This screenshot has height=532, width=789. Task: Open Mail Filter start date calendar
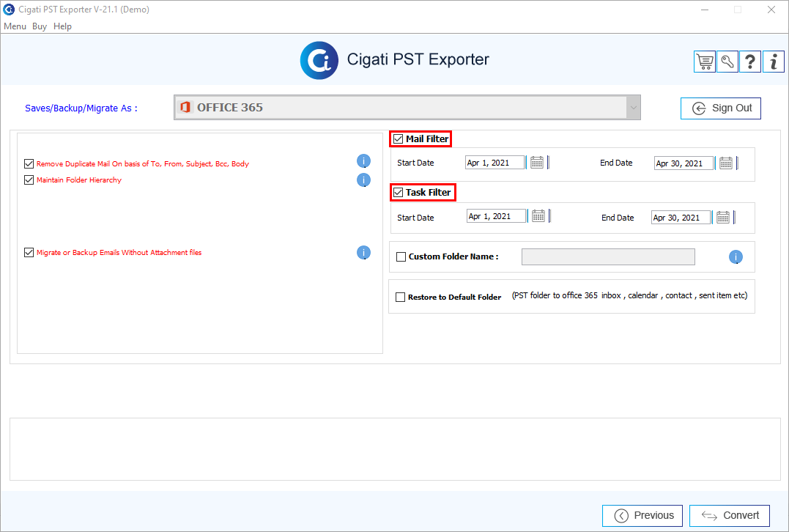537,163
